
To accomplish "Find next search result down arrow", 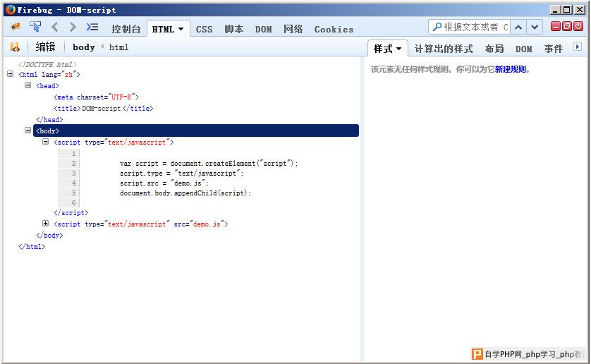I will (x=535, y=27).
